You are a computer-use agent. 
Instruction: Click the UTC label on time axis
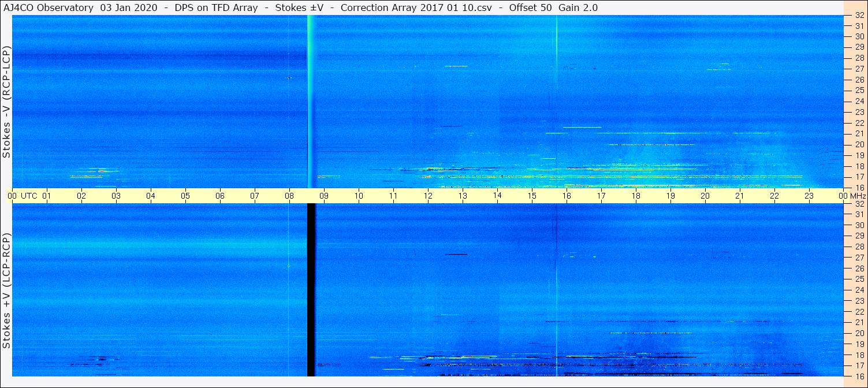point(29,196)
